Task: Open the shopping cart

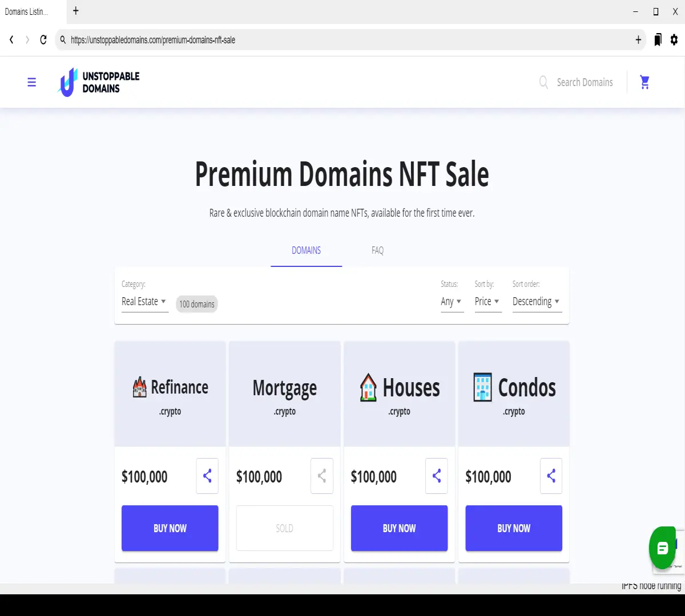Action: 645,82
